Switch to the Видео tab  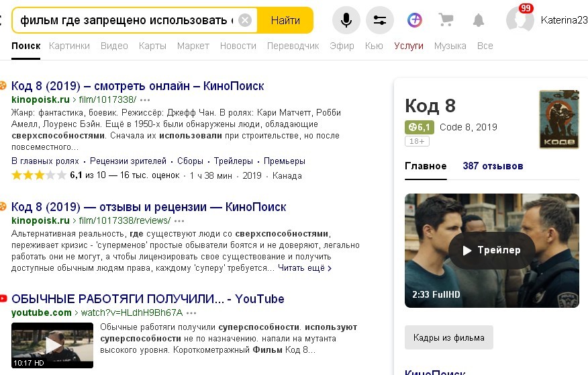click(114, 46)
